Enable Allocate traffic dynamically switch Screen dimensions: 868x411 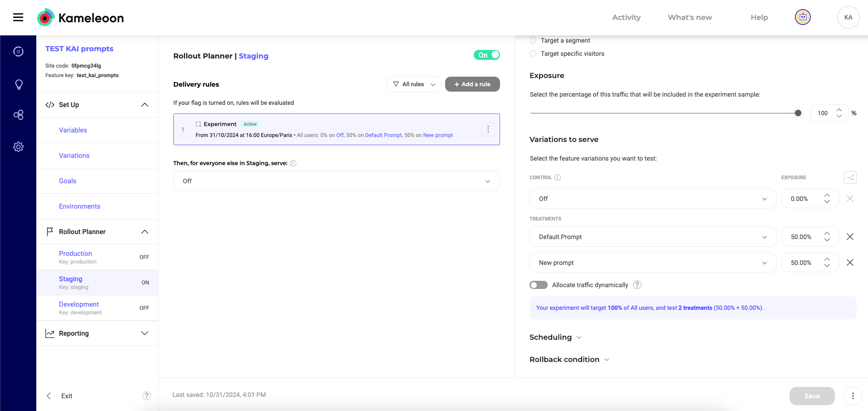[x=539, y=285]
